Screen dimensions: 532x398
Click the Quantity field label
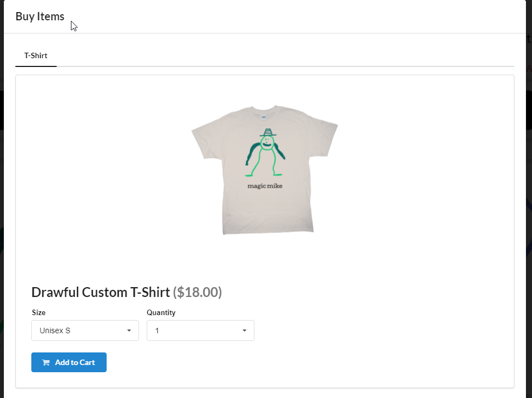point(161,312)
